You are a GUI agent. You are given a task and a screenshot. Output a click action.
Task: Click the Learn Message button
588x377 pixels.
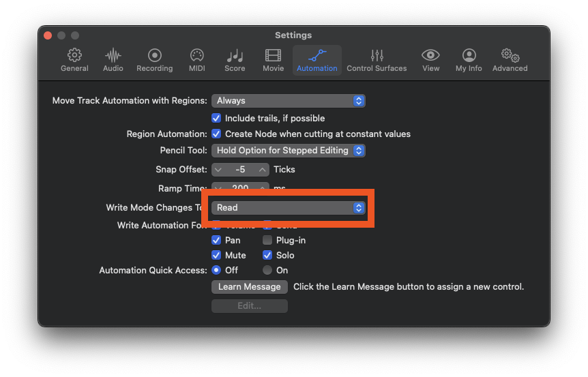(249, 286)
